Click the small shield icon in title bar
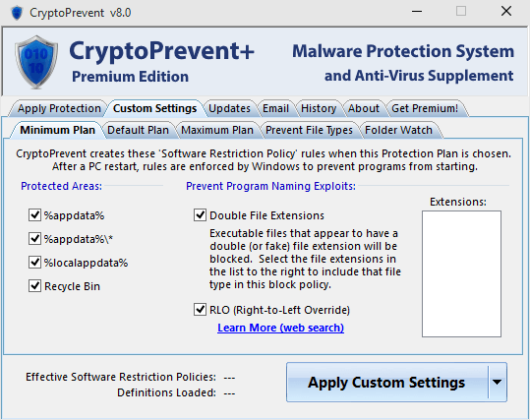The width and height of the screenshot is (530, 420). click(17, 13)
